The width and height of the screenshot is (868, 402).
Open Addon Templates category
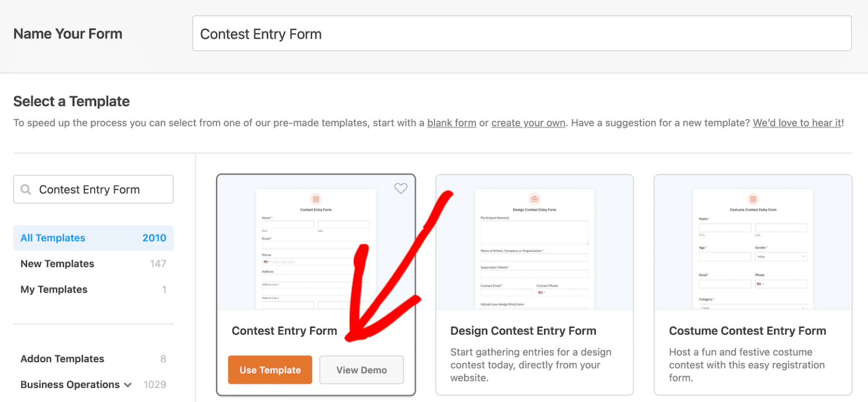pos(62,359)
